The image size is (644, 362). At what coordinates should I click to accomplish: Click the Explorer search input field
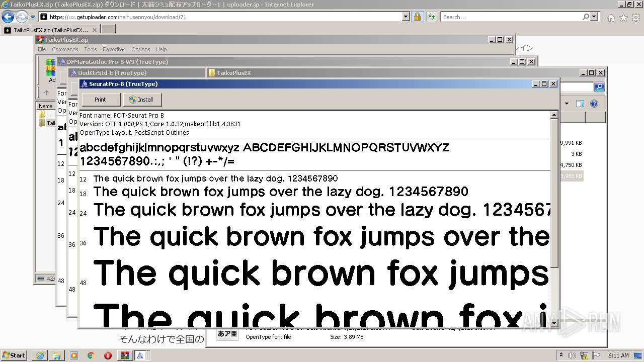[x=576, y=87]
